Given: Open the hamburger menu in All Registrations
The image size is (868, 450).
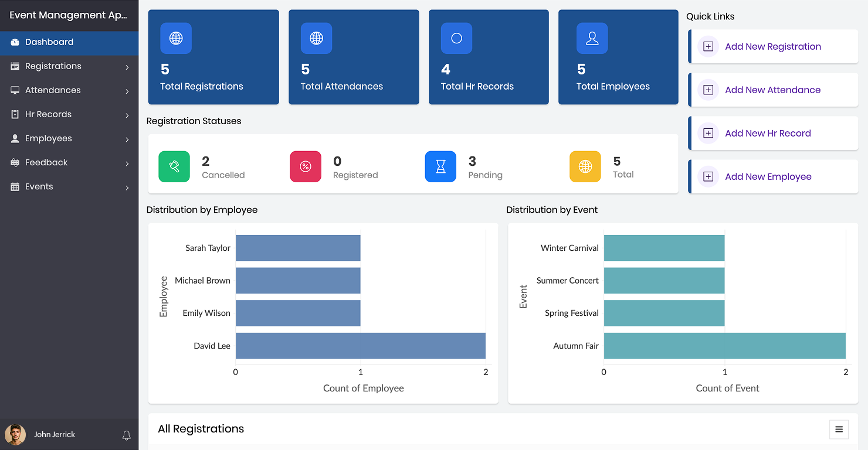Looking at the screenshot, I should point(839,429).
